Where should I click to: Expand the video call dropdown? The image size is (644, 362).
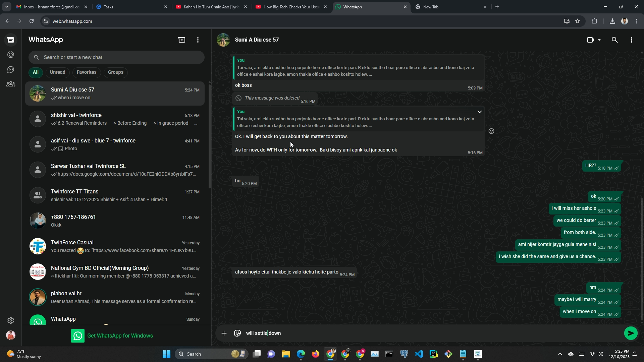[599, 40]
